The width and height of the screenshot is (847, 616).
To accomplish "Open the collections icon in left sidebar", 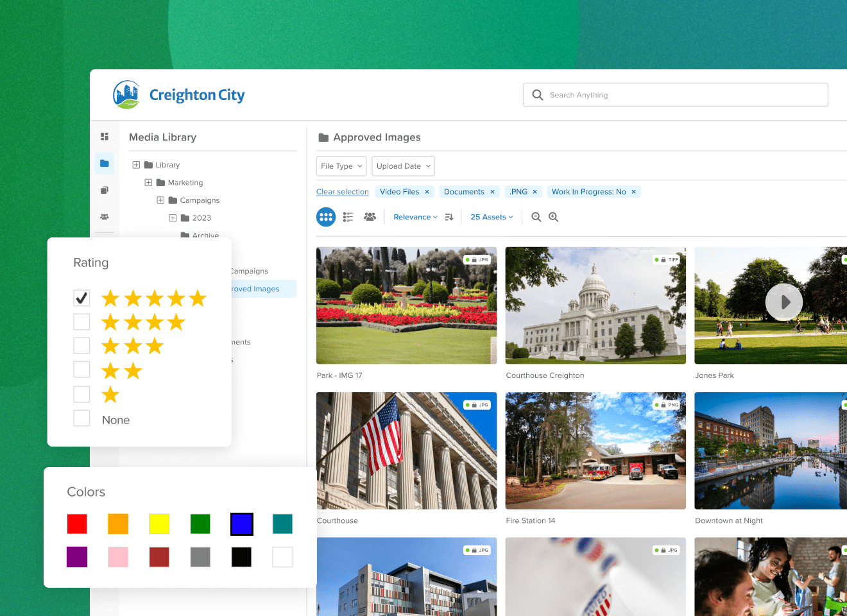I will coord(105,190).
